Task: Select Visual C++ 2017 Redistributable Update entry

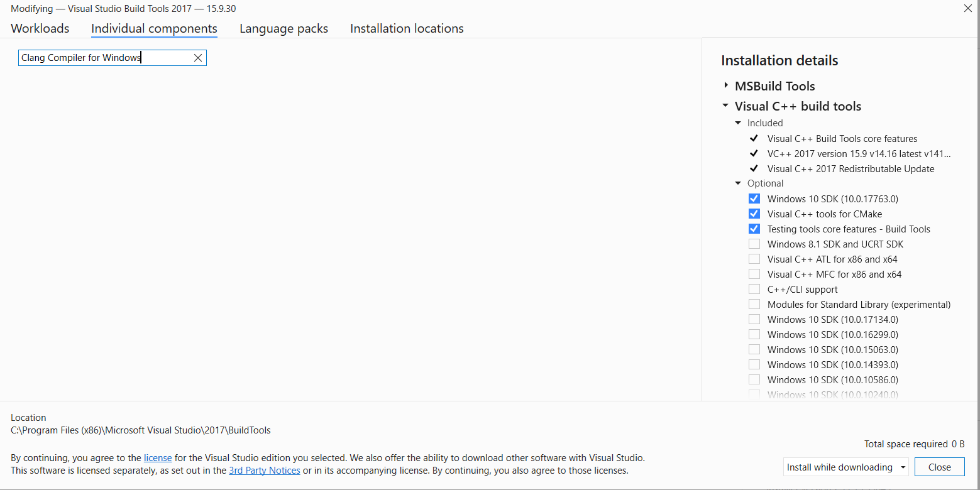Action: pos(851,168)
